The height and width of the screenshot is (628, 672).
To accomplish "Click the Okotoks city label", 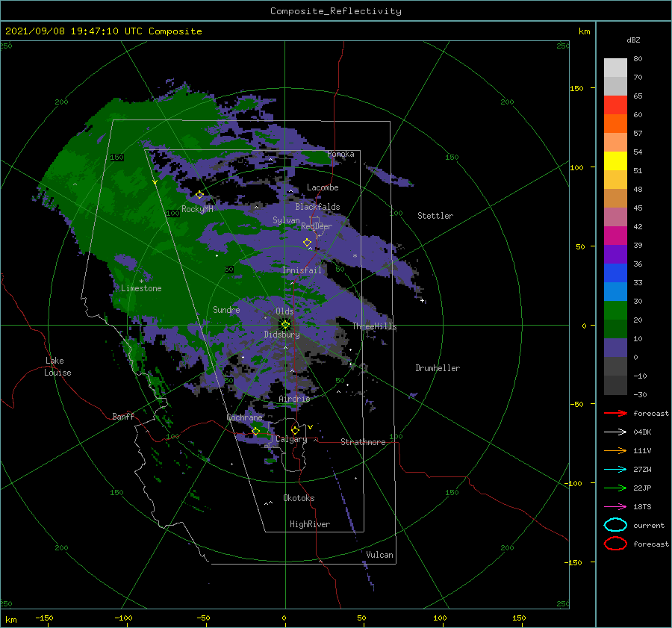I will pos(299,498).
